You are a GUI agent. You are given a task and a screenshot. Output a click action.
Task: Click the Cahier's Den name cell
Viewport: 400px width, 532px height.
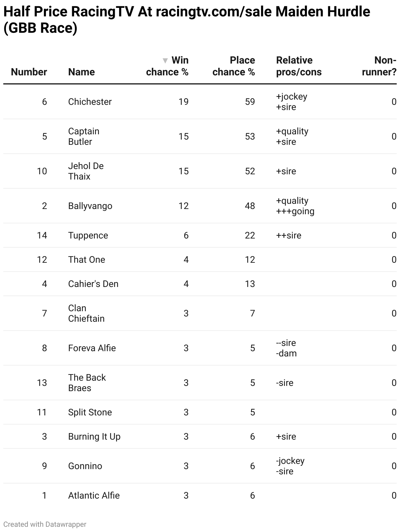pos(93,284)
